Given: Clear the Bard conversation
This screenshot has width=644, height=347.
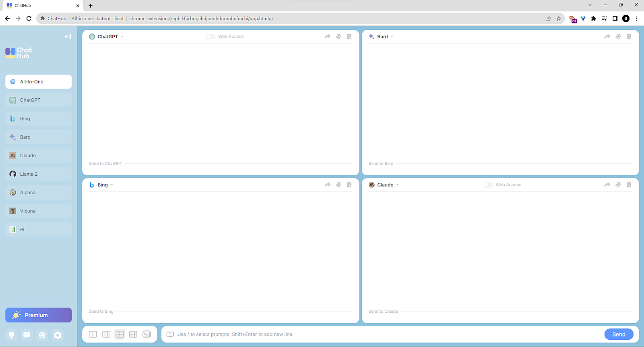Looking at the screenshot, I should pos(618,37).
